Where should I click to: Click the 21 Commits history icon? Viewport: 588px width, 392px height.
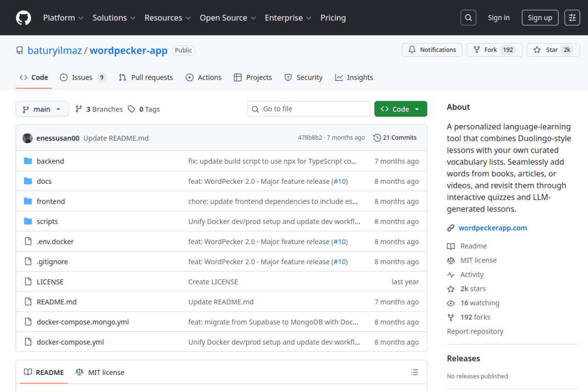pos(377,138)
